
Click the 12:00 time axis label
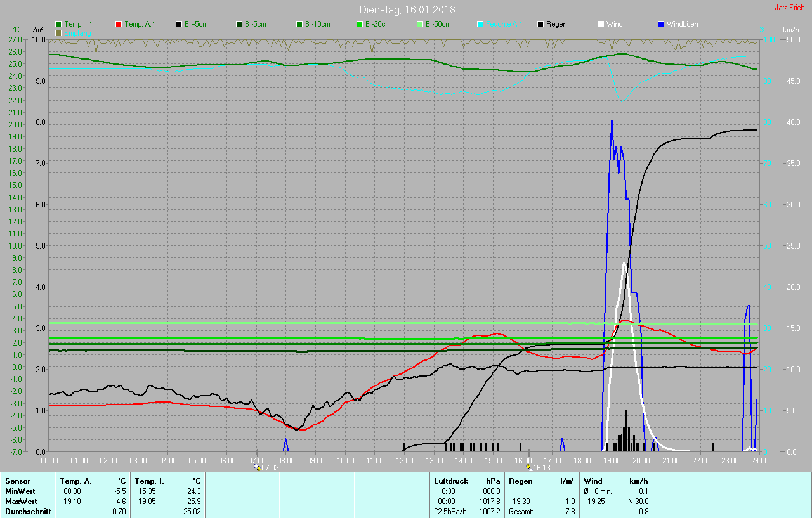pyautogui.click(x=404, y=460)
